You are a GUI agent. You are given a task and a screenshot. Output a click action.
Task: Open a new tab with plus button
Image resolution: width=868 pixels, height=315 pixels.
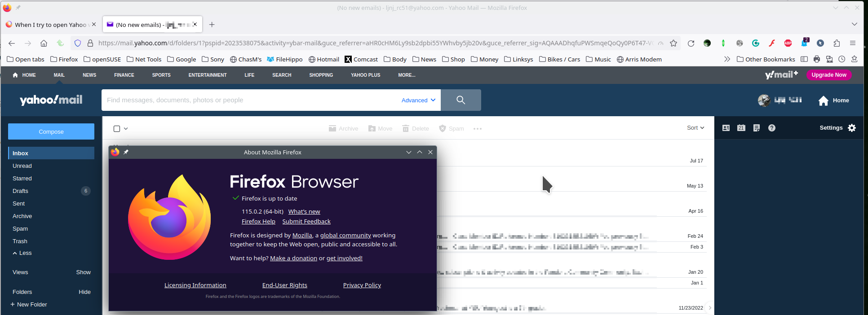(x=212, y=25)
